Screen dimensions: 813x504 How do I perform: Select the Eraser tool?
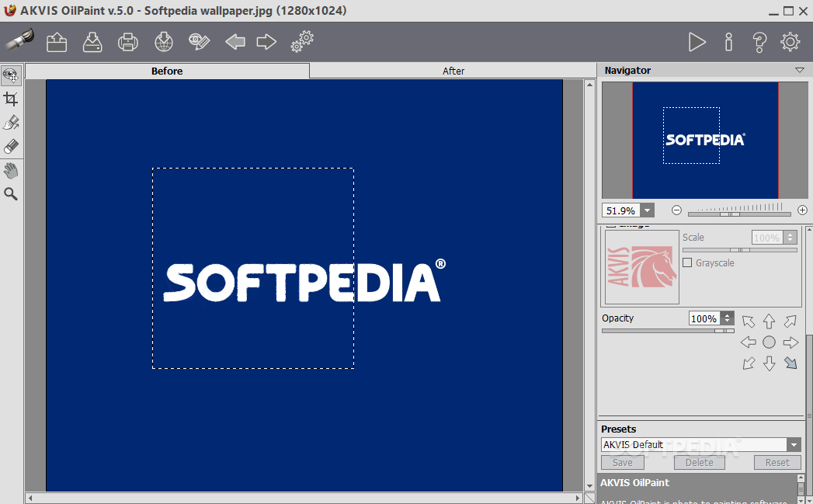(11, 146)
